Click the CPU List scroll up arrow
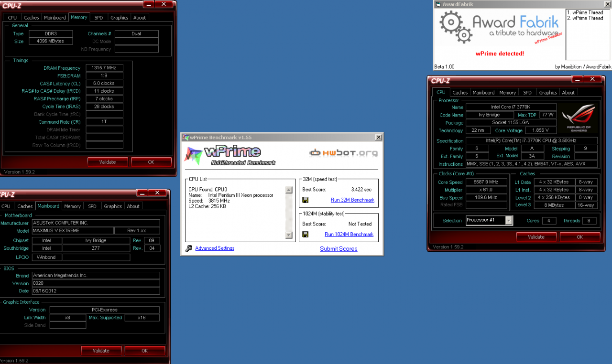Image resolution: width=612 pixels, height=364 pixels. 289,190
